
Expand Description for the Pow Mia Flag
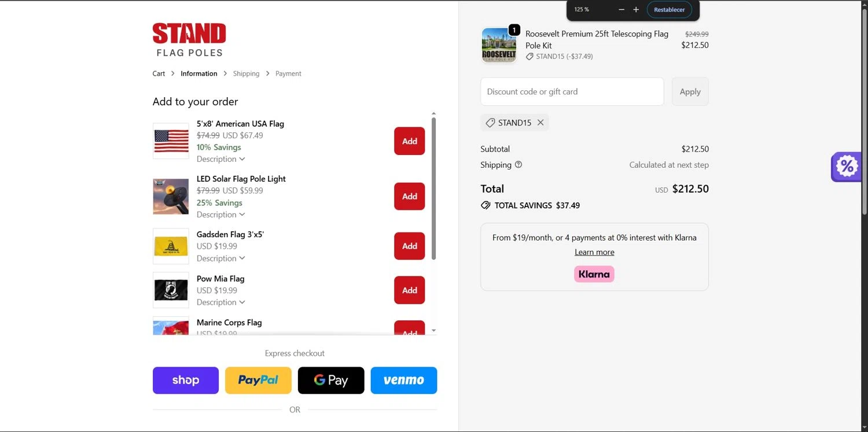tap(221, 302)
